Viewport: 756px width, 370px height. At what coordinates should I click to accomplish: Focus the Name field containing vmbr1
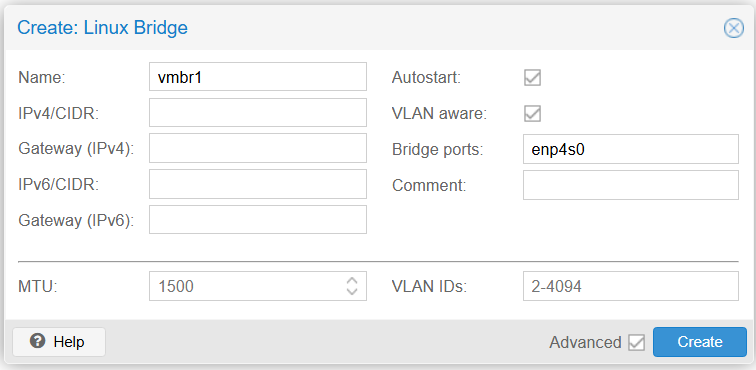coord(258,77)
